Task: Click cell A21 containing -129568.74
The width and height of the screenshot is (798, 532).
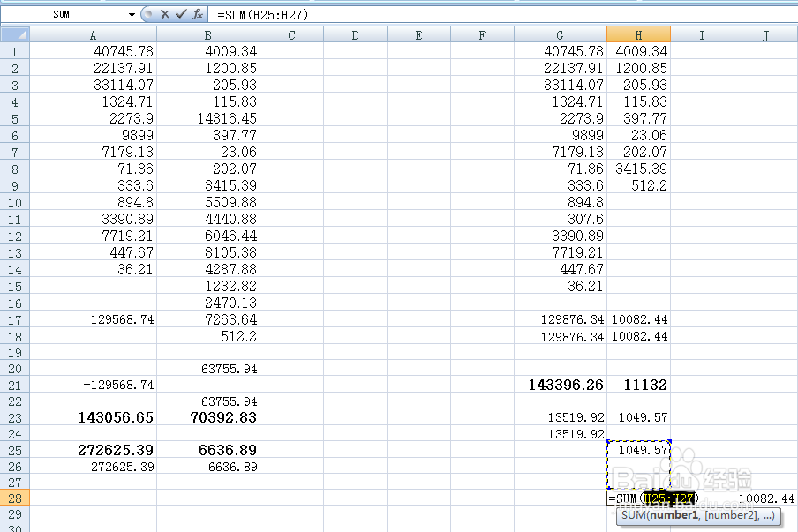Action: coord(94,385)
